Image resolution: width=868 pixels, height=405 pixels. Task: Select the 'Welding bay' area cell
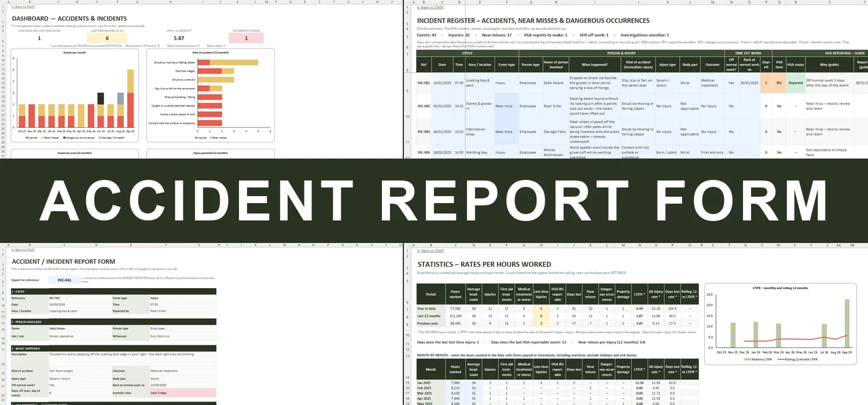pyautogui.click(x=480, y=152)
